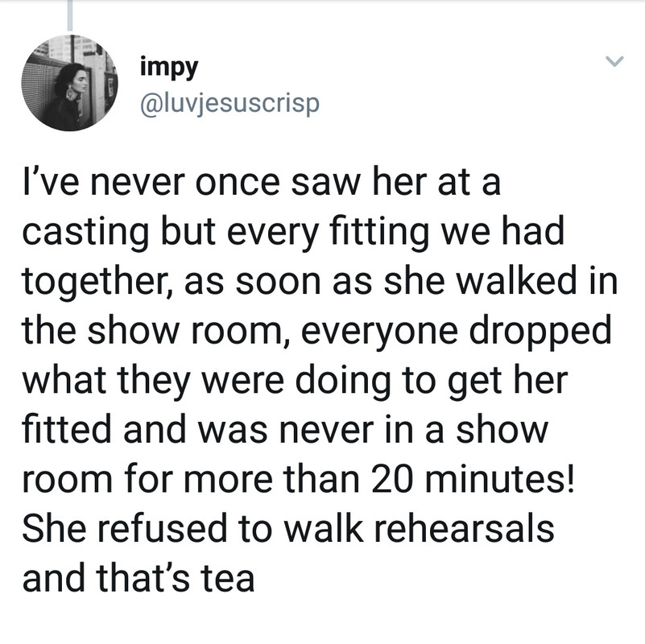Click the line "casting but every fitting we had"
Screen dimensions: 645x644
(291, 233)
